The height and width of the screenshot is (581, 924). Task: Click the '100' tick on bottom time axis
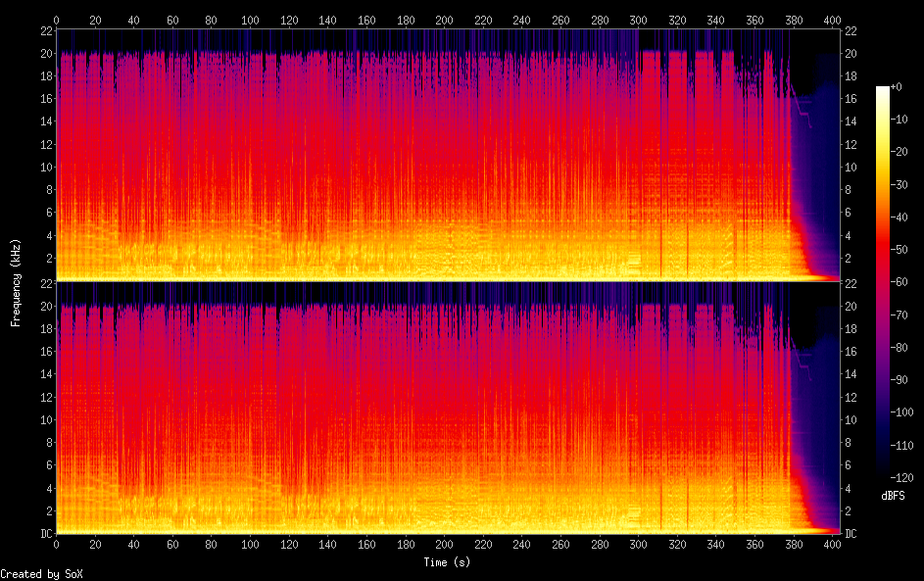click(250, 545)
